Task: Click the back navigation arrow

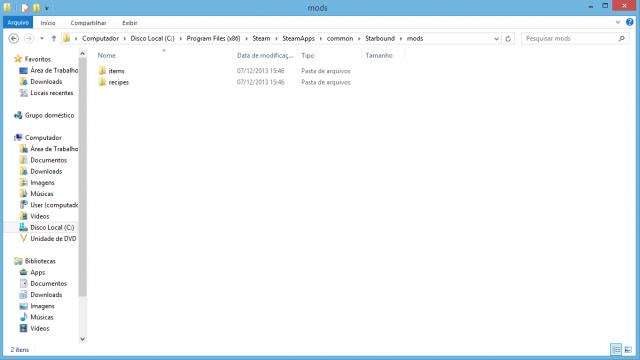Action: point(13,38)
